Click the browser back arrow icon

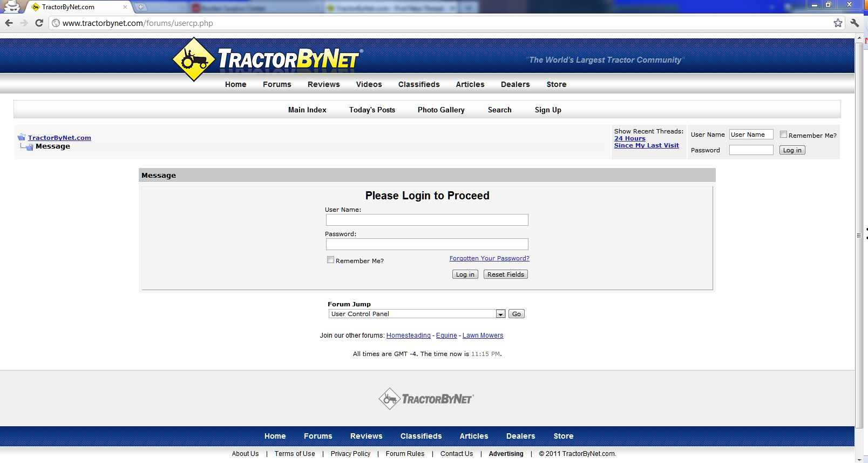coord(9,23)
